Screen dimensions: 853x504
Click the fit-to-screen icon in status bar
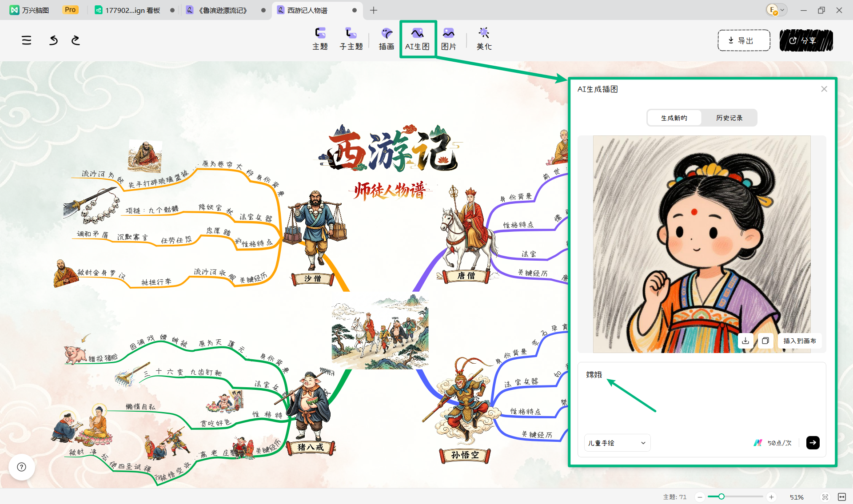point(825,497)
